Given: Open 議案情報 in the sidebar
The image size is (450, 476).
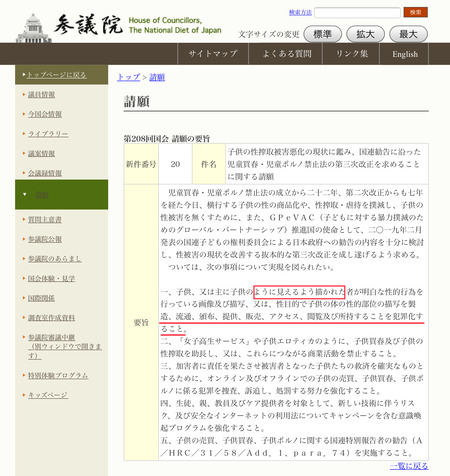Looking at the screenshot, I should [41, 154].
